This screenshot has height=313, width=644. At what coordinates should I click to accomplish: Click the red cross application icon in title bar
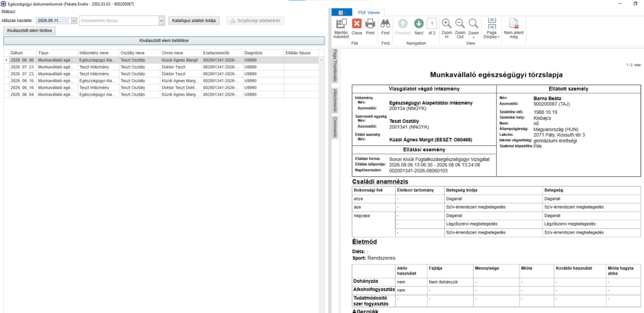4,3
